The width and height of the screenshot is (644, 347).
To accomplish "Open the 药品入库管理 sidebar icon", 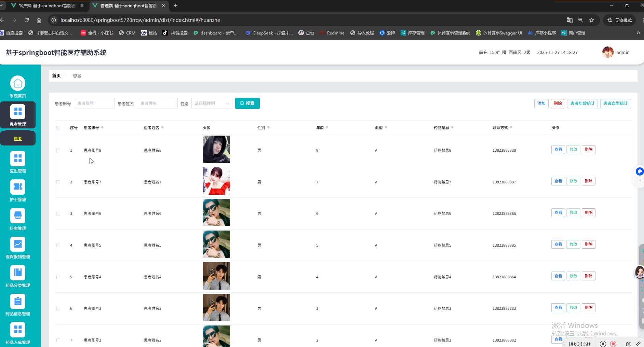I will click(x=18, y=330).
